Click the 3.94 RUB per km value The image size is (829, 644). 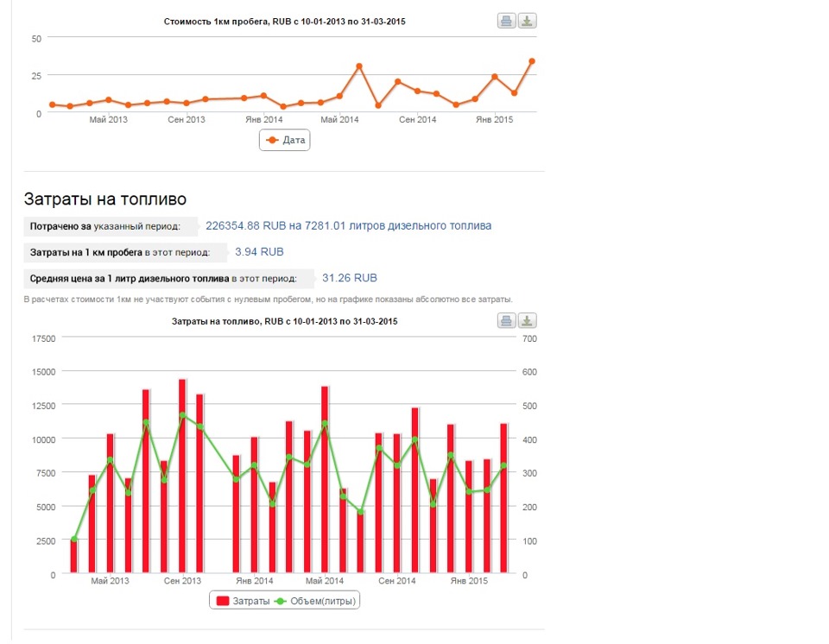259,252
